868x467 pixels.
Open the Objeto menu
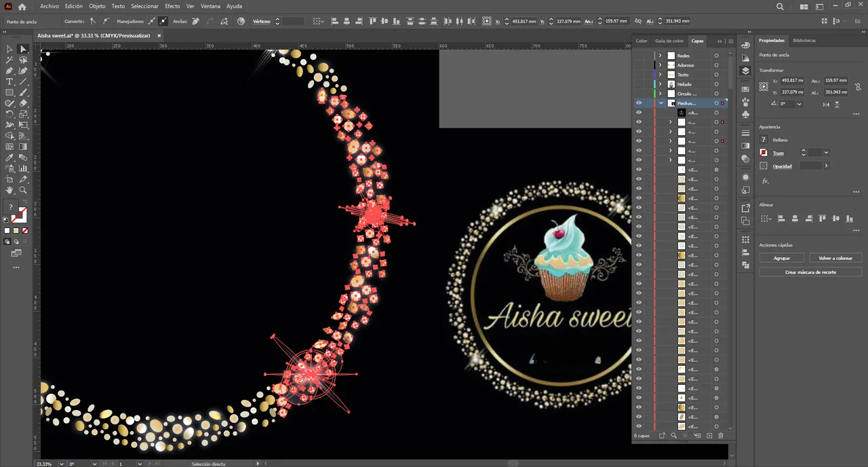coord(97,6)
